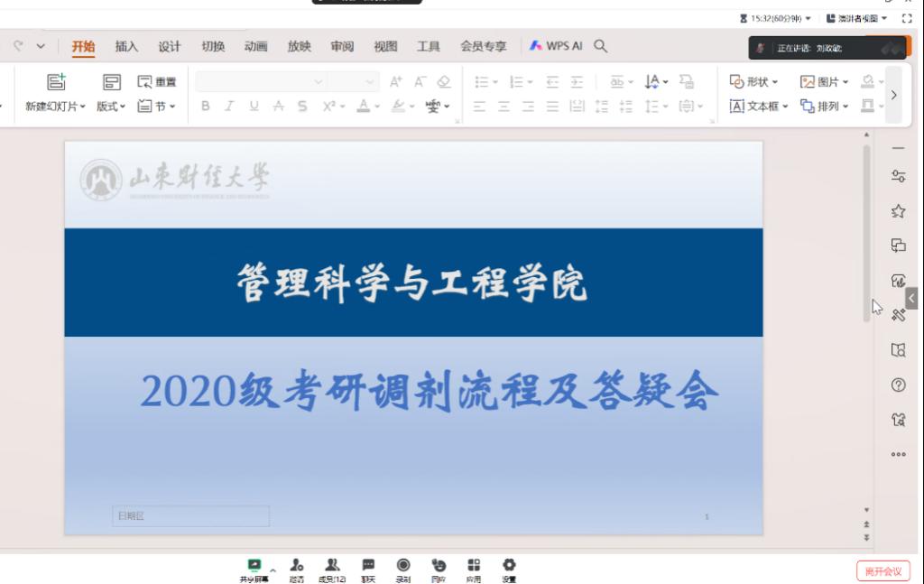924x584 pixels.
Task: Click the star icon in right sidebar
Action: pos(898,211)
